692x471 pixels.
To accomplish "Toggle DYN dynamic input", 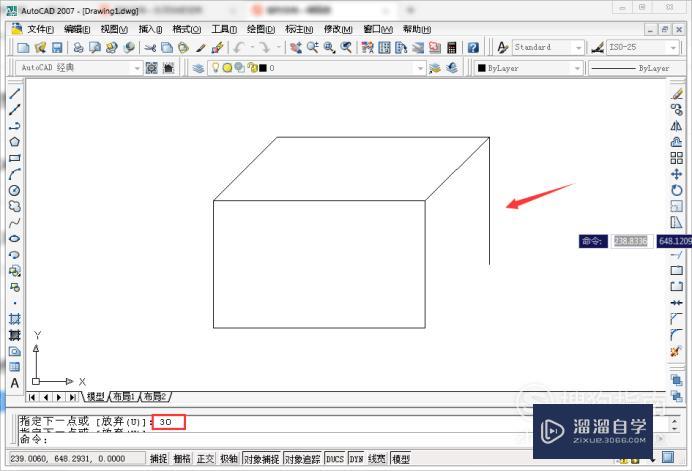I will 357,459.
